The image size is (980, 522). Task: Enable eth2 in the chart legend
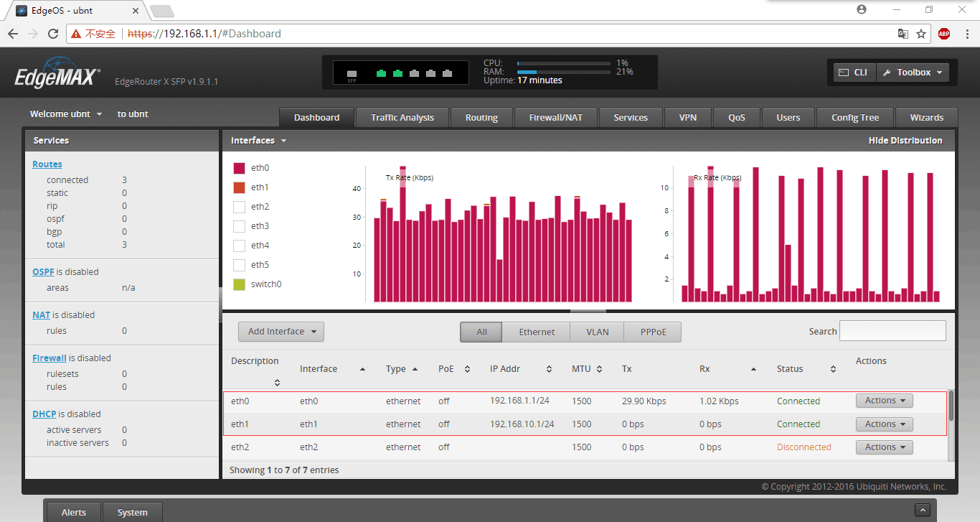[240, 207]
